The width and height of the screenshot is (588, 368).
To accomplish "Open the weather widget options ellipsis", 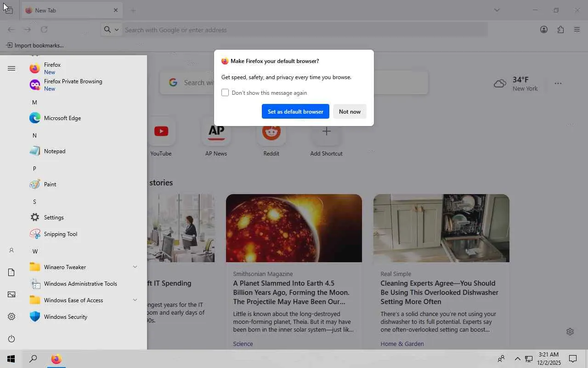I will point(558,83).
